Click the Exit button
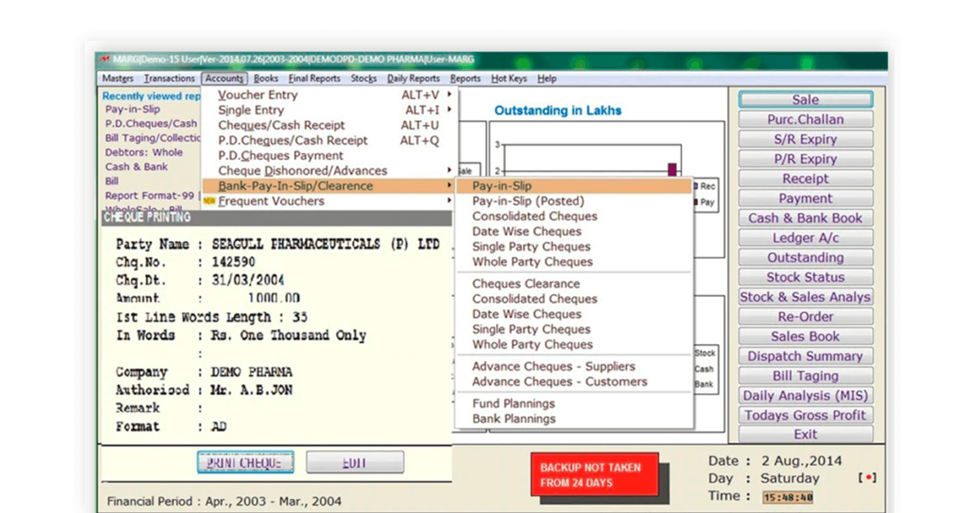Image resolution: width=980 pixels, height=513 pixels. [x=805, y=435]
